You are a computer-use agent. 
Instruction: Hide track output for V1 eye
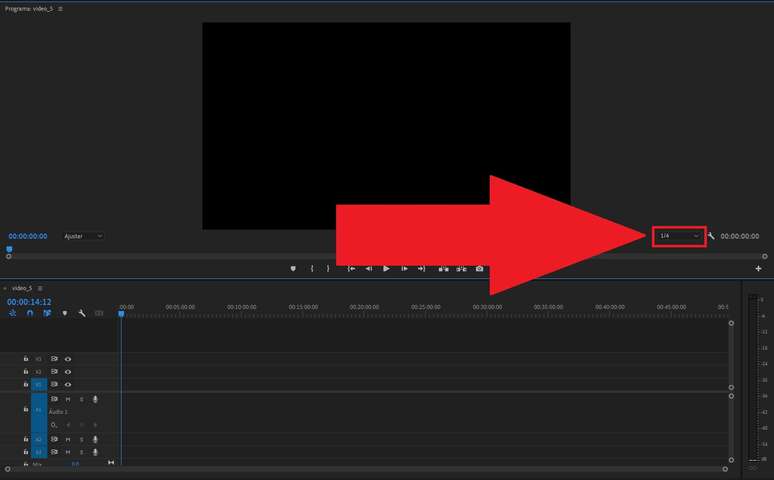[68, 384]
